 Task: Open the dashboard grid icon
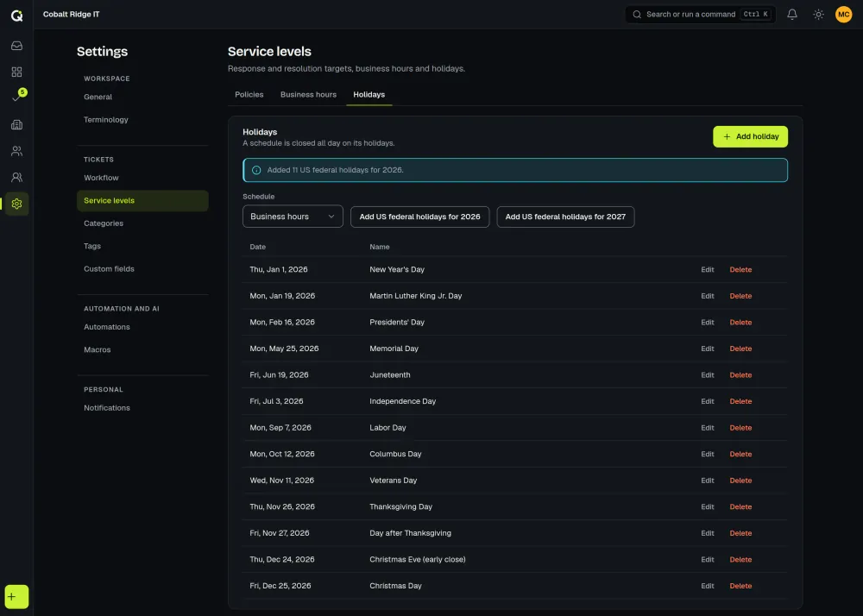(x=16, y=72)
